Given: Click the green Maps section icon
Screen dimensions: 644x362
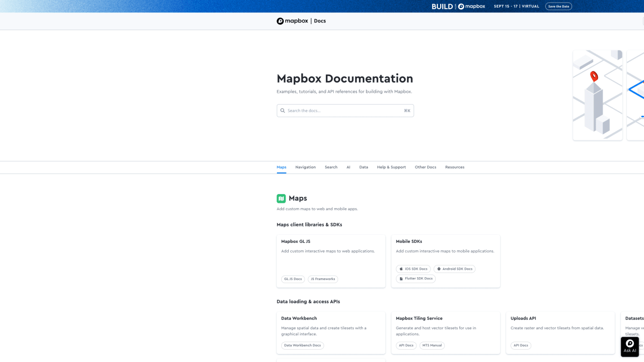Looking at the screenshot, I should click(x=281, y=198).
